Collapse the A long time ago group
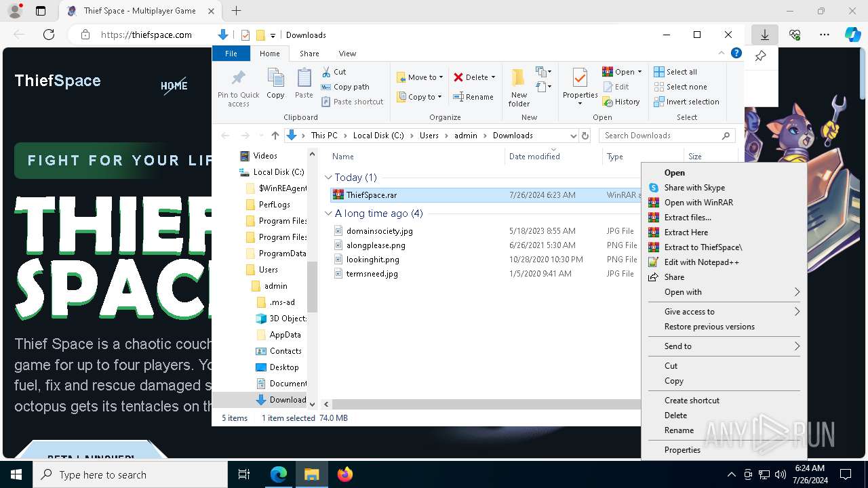 click(x=329, y=213)
